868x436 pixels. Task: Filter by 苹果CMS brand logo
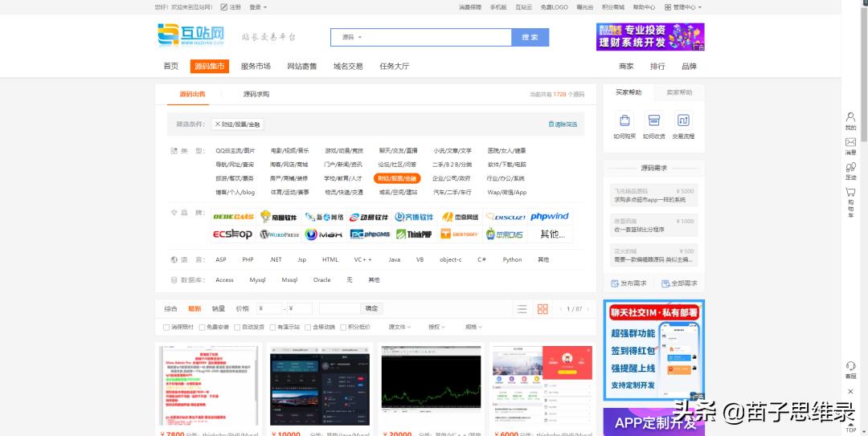pos(505,234)
